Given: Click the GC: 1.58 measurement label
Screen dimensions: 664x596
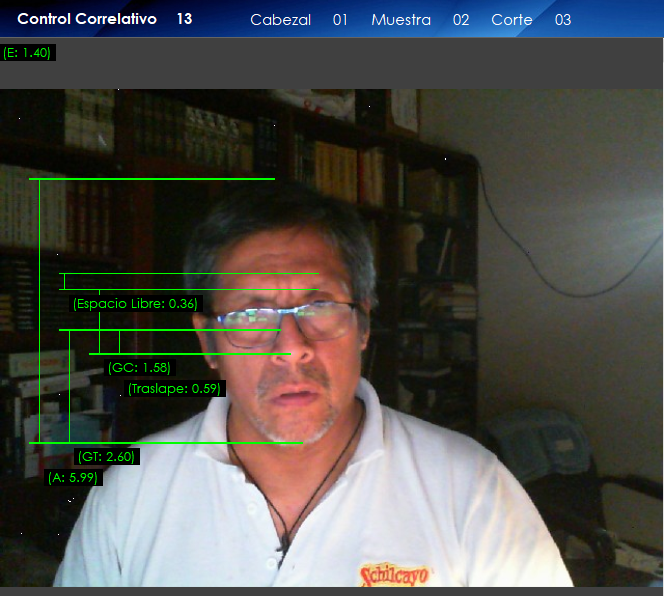Looking at the screenshot, I should point(139,367).
